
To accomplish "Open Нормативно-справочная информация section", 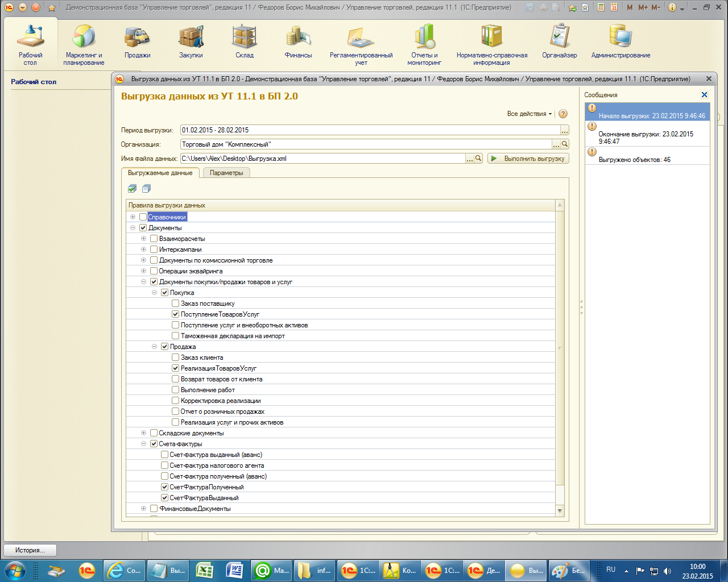I will [491, 45].
